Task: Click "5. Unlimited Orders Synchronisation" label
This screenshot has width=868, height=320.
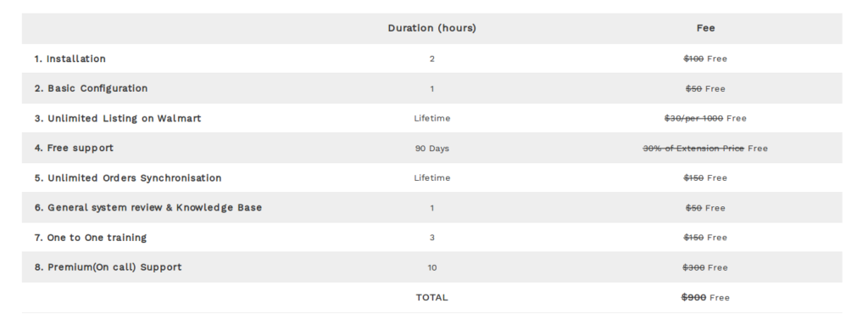Action: click(128, 178)
